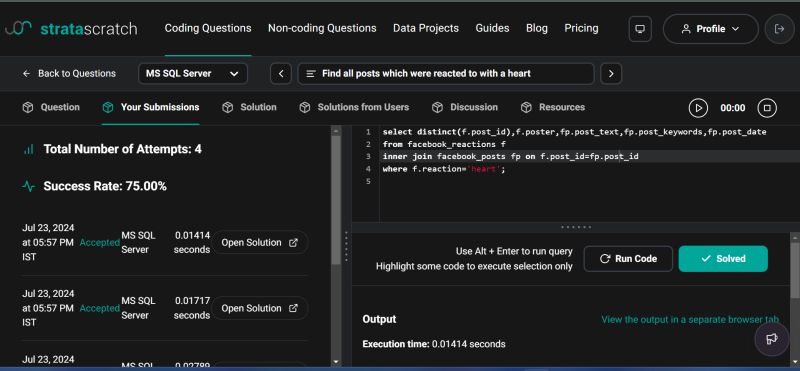Viewport: 800px width, 371px height.
Task: Click Back to Questions link
Action: coord(69,73)
